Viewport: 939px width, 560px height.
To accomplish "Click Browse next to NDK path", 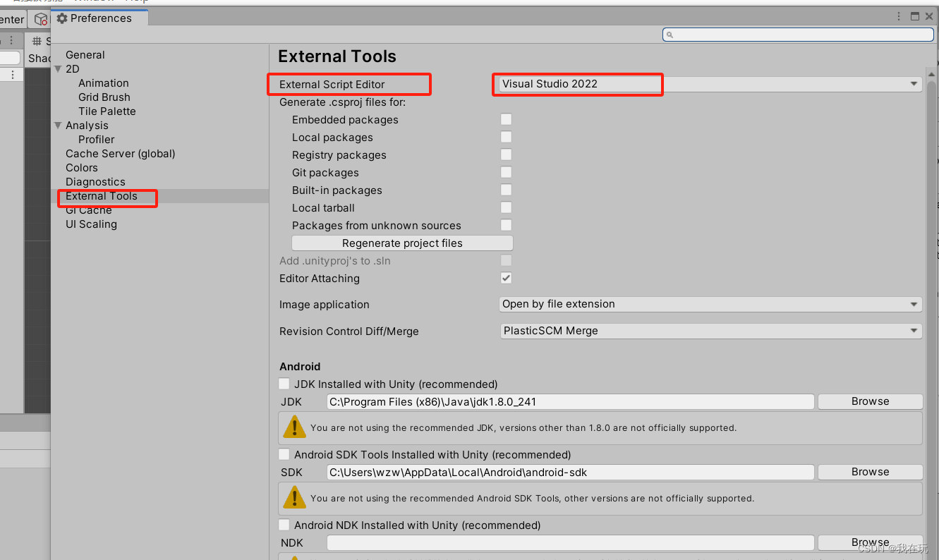I will tap(870, 542).
